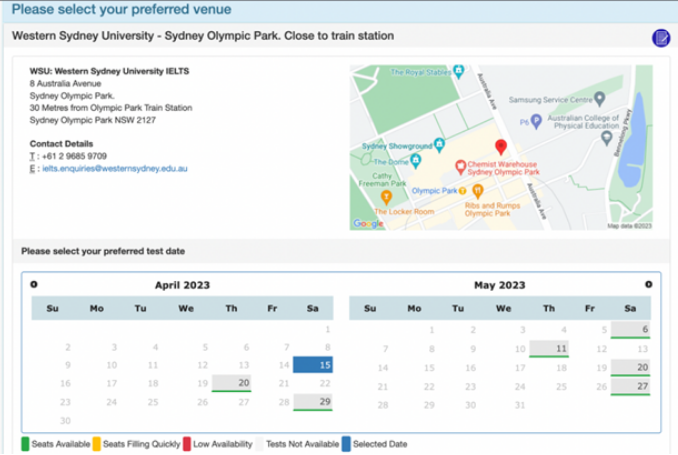Screen dimensions: 678x455
Task: Click 'Please select your preferred venue' heading
Action: [x=122, y=9]
